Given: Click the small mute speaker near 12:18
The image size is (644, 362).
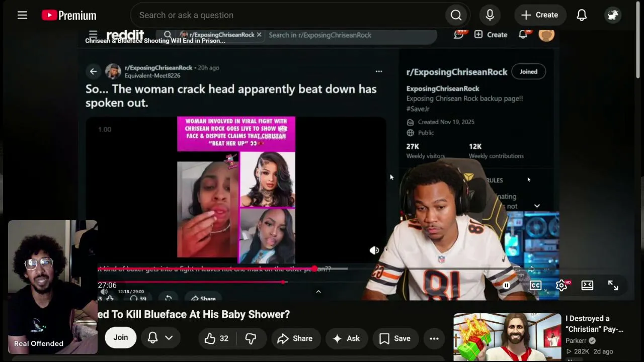Looking at the screenshot, I should pos(104,292).
